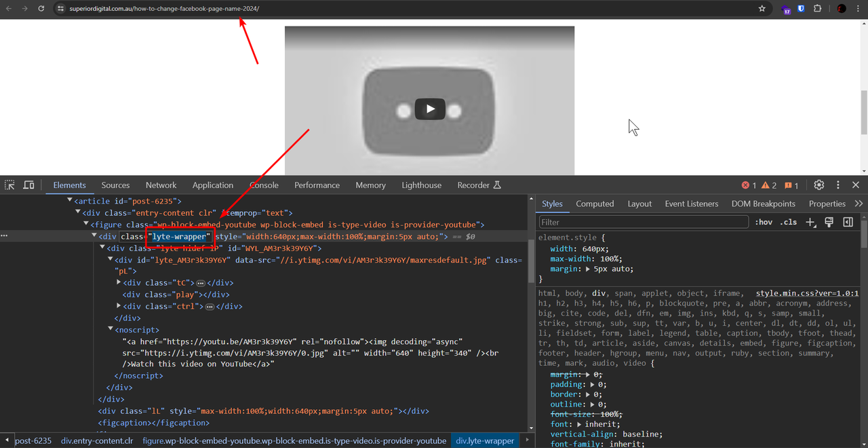Open the Chrome profile avatar
The height and width of the screenshot is (448, 868).
(x=842, y=9)
